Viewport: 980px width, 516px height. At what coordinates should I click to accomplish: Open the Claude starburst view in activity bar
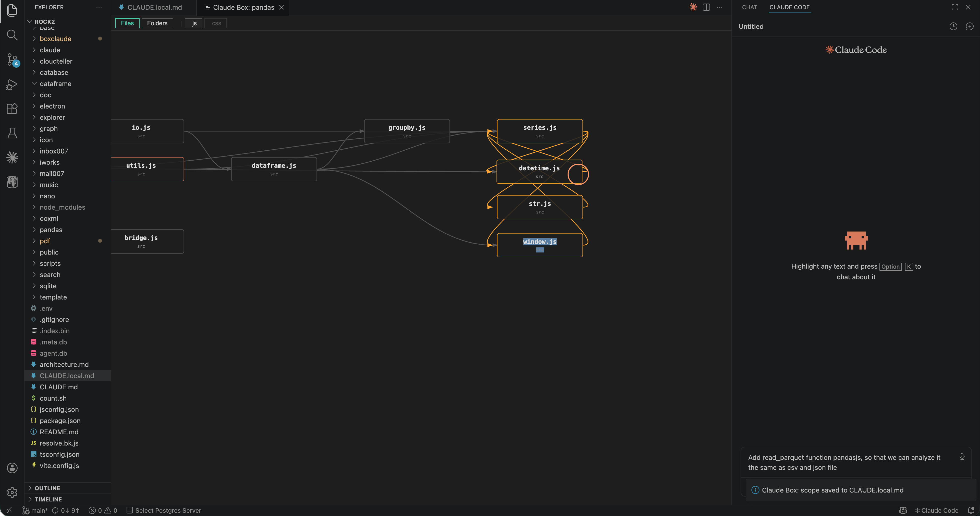[x=12, y=157]
